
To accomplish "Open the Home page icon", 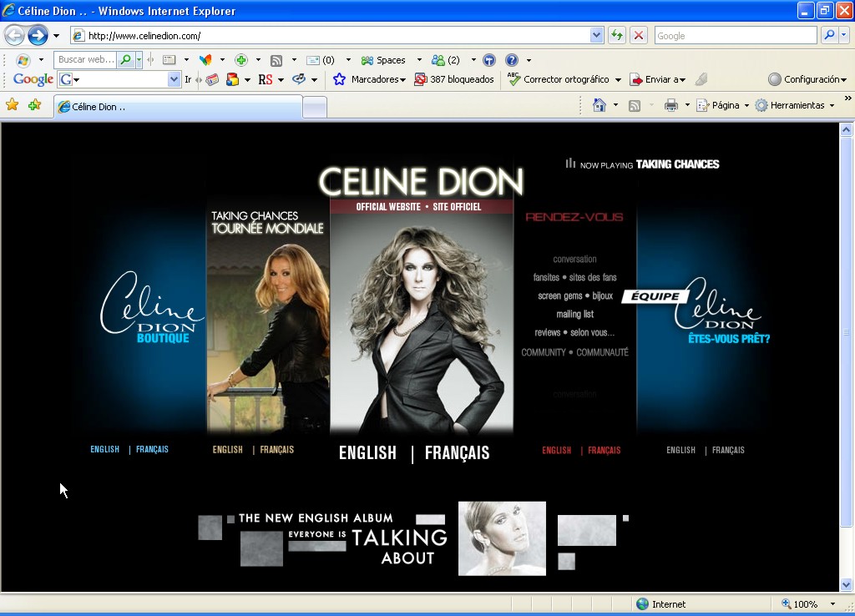I will pos(599,105).
